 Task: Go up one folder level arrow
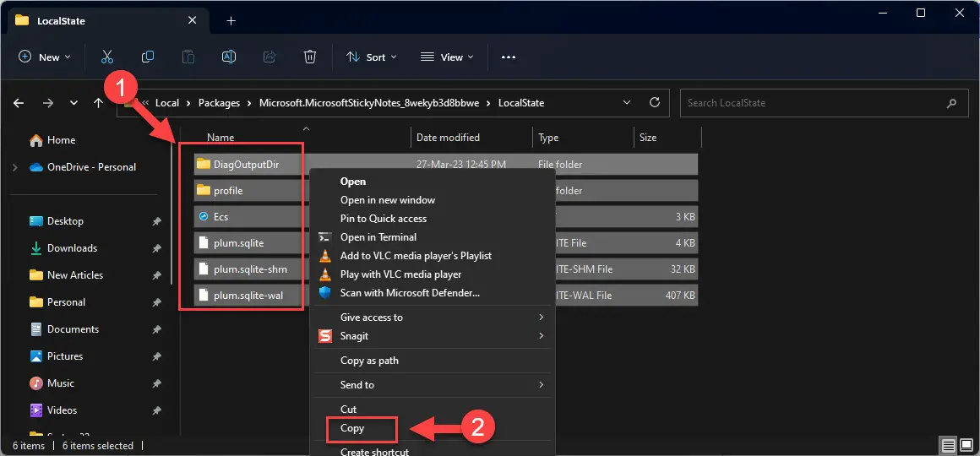(x=98, y=103)
